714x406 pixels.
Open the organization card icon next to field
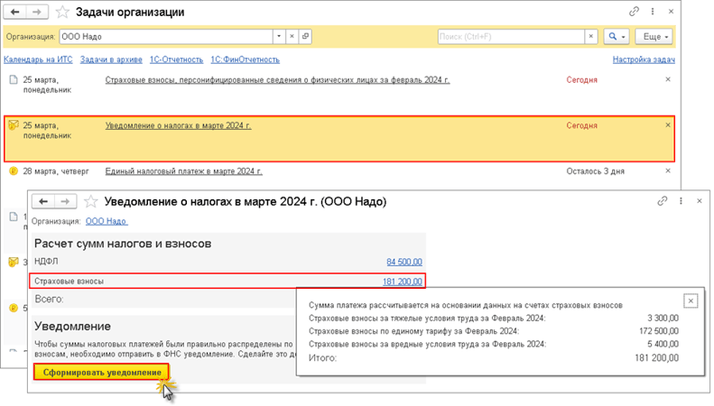click(305, 36)
